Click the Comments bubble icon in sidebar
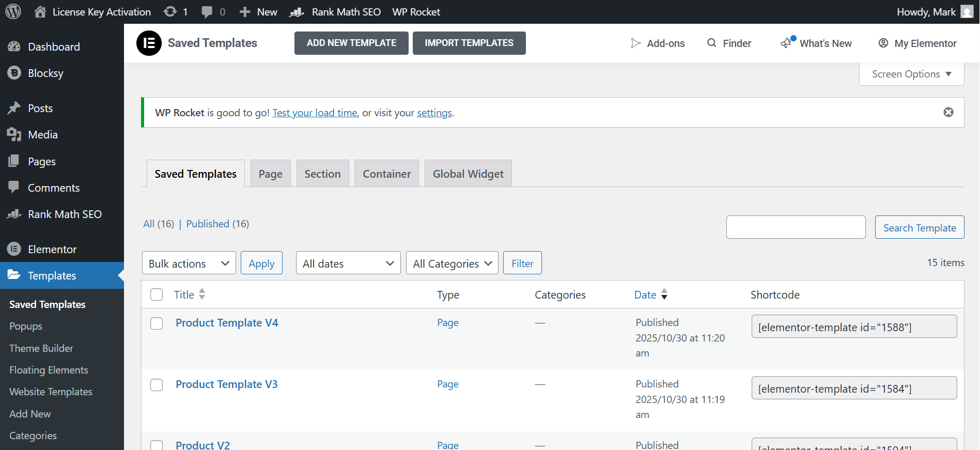 click(14, 187)
